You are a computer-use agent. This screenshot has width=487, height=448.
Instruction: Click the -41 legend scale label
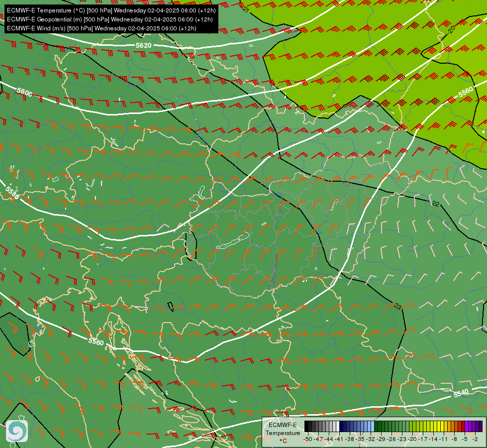pos(339,439)
